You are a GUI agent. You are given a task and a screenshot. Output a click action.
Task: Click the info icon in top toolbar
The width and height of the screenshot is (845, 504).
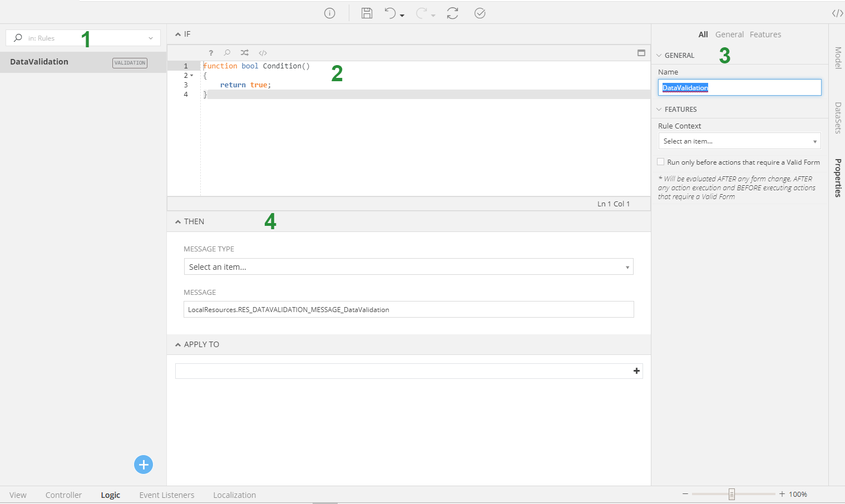330,13
